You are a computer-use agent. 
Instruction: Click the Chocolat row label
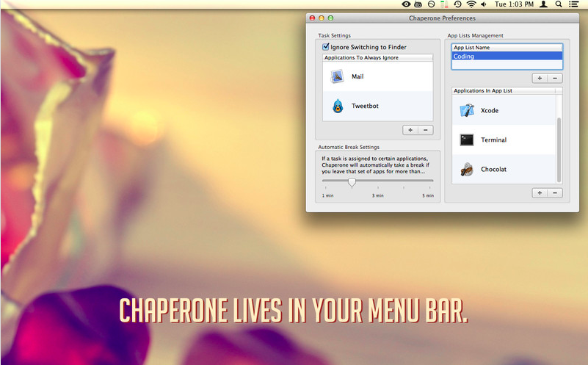493,169
